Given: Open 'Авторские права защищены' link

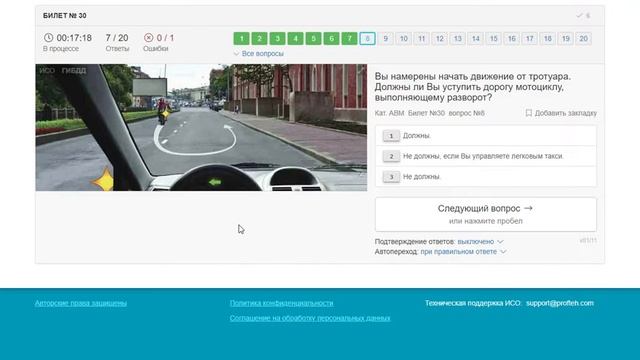Looking at the screenshot, I should pos(81,303).
